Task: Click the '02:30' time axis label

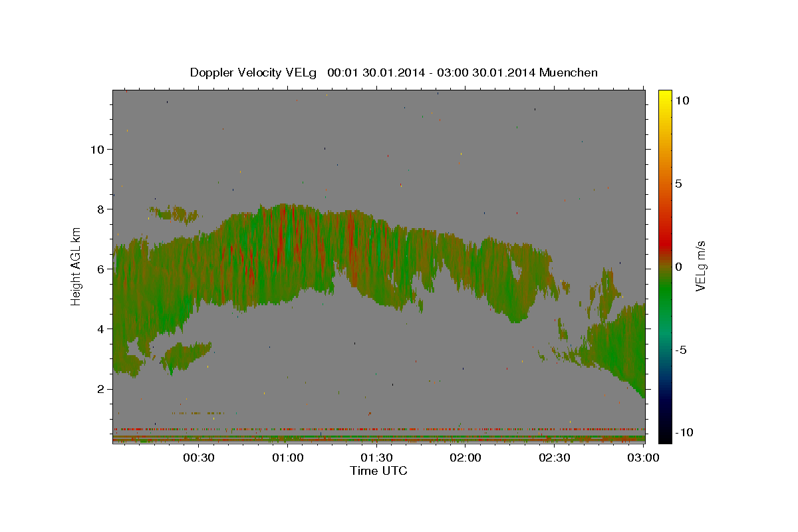Action: pos(555,458)
